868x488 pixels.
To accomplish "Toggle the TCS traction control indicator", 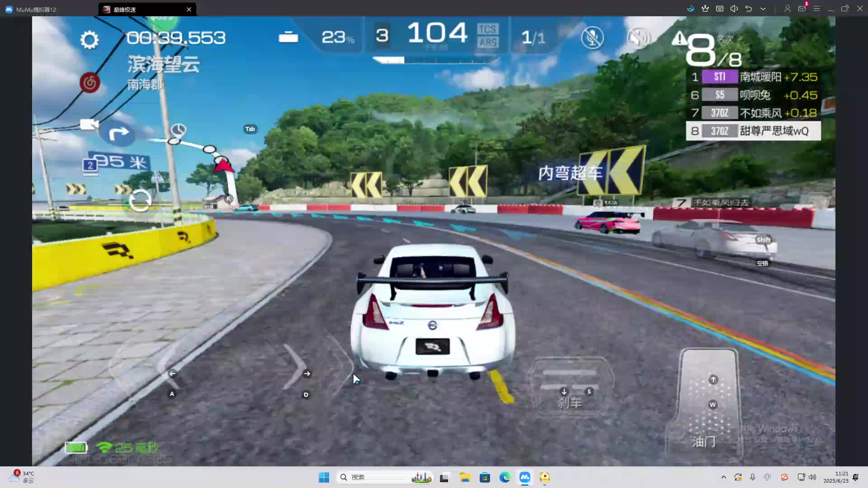I will [487, 29].
